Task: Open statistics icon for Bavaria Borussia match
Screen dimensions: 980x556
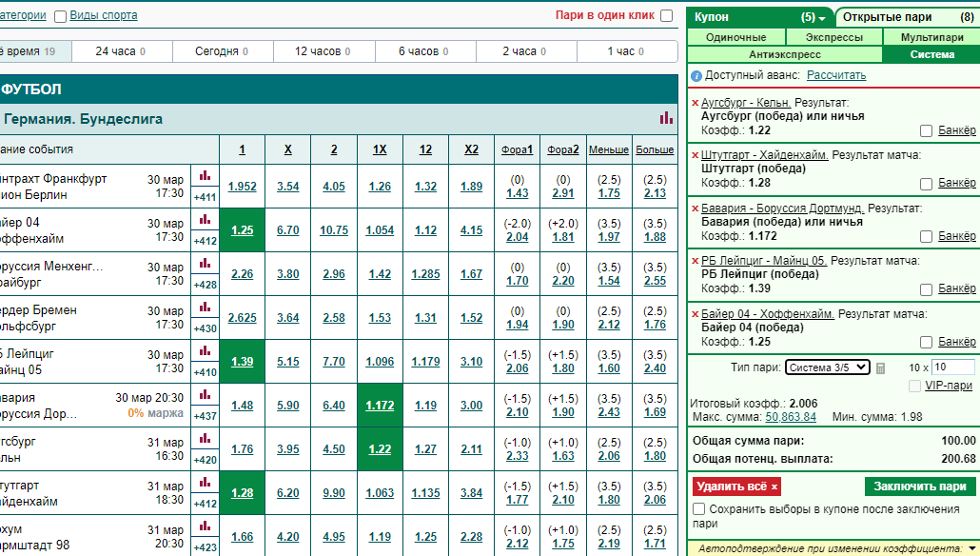Action: 205,395
